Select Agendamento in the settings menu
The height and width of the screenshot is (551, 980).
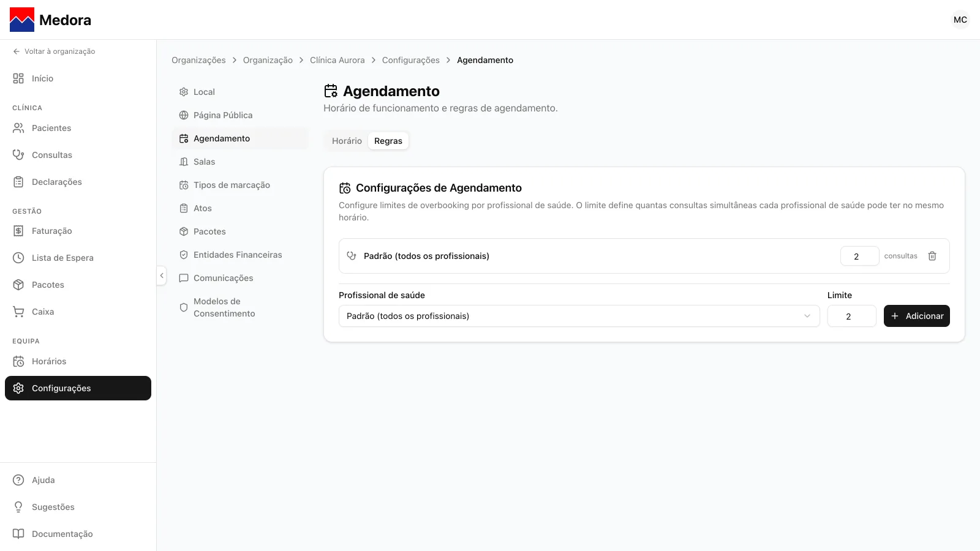coord(240,138)
